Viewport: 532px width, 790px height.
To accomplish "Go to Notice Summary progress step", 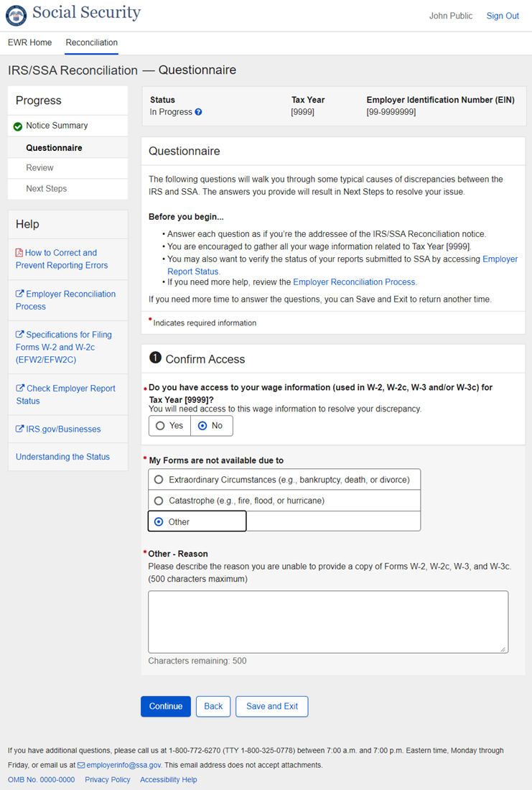I will coord(57,126).
